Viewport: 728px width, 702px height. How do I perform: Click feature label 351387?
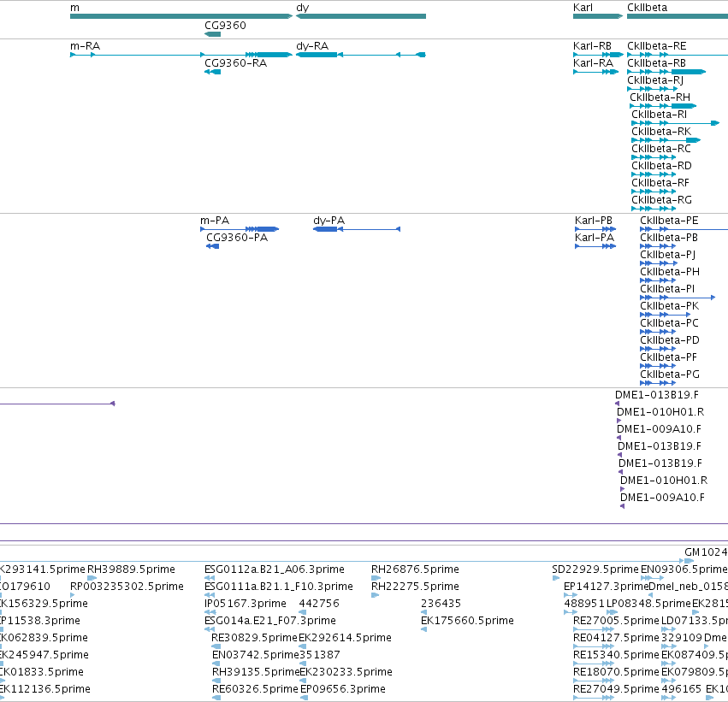(x=320, y=655)
